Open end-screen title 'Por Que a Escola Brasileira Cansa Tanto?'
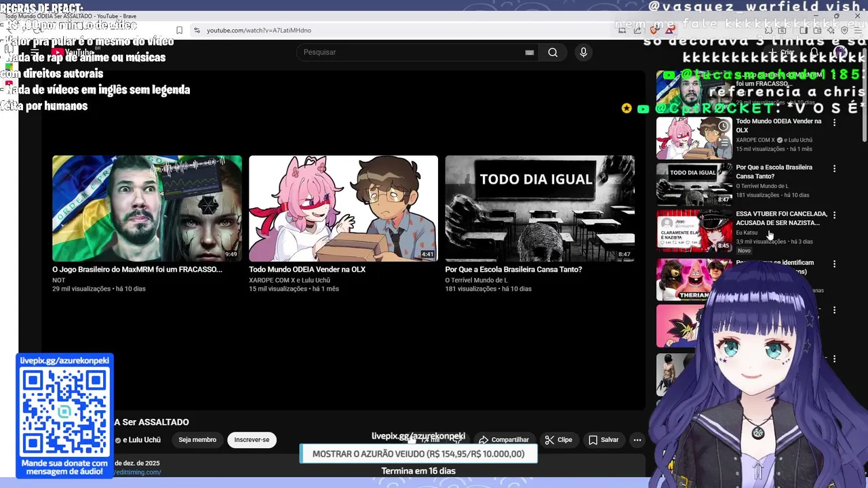 513,269
